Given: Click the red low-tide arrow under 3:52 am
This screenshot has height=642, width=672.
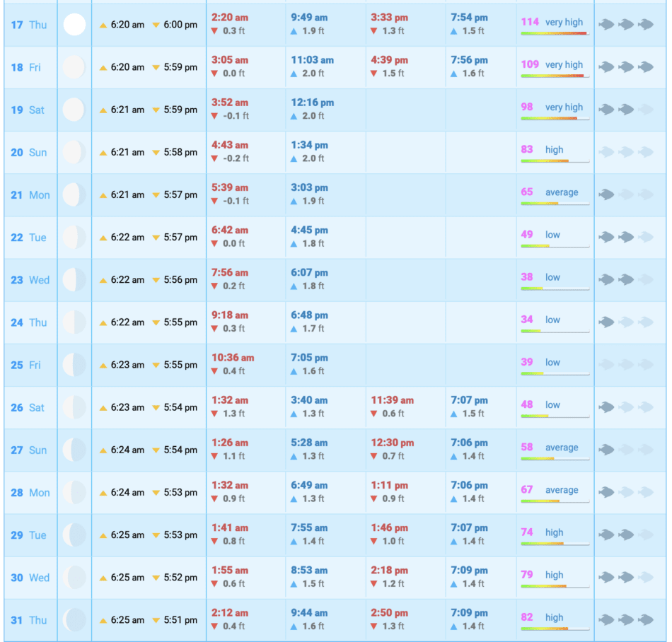Looking at the screenshot, I should (x=215, y=116).
